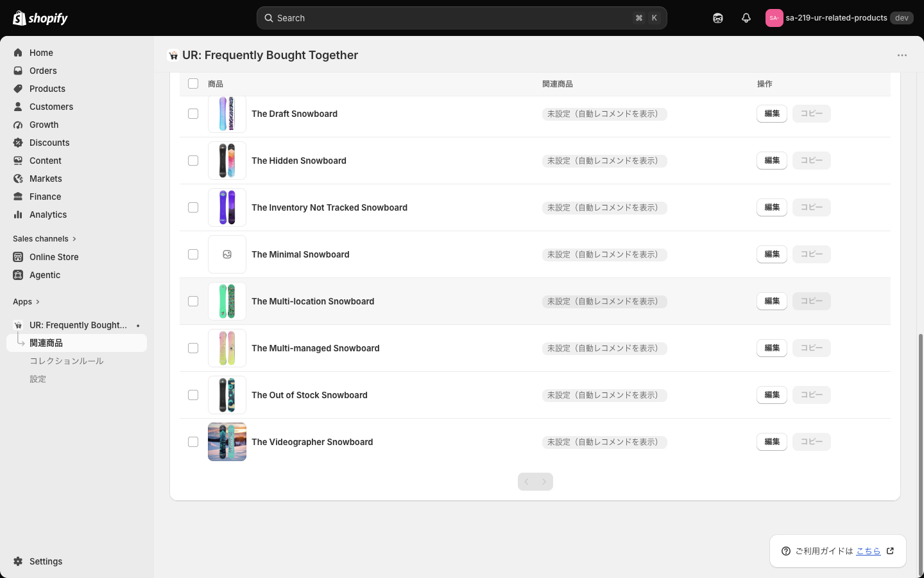Open the notifications bell
This screenshot has height=578, width=924.
(746, 18)
